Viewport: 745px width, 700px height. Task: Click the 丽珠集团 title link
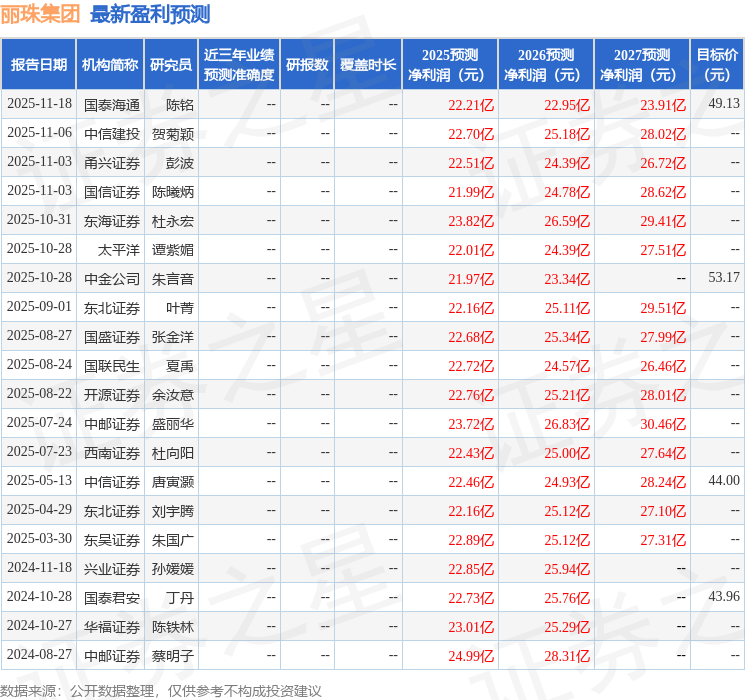click(41, 14)
